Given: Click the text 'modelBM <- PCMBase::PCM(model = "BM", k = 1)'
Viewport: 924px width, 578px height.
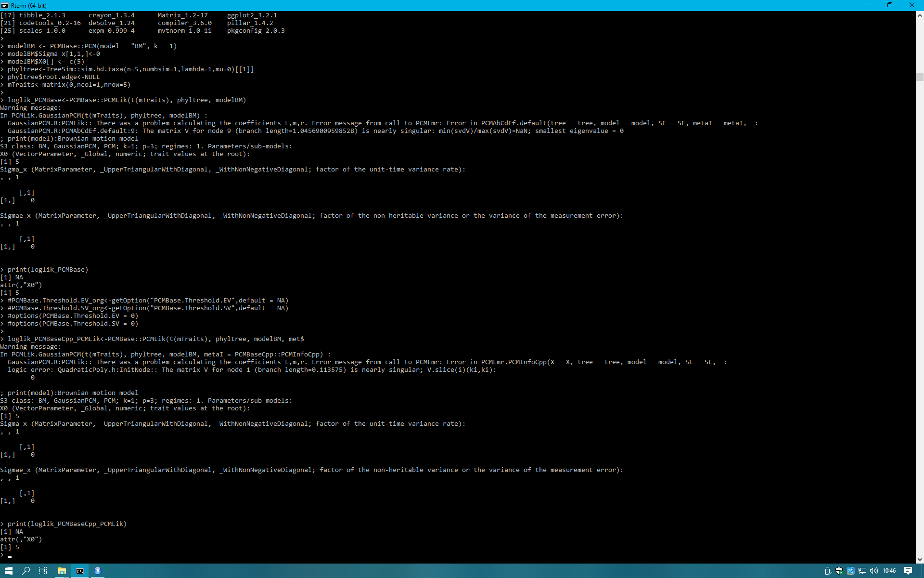Looking at the screenshot, I should coord(92,46).
